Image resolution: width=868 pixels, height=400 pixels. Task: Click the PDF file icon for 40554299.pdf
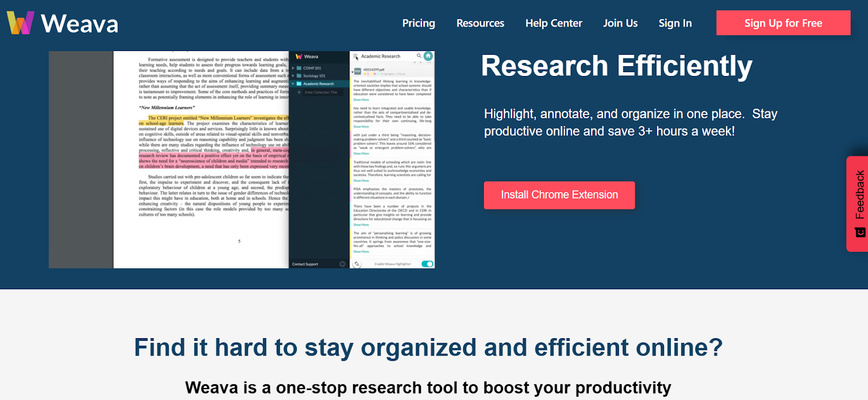[358, 71]
